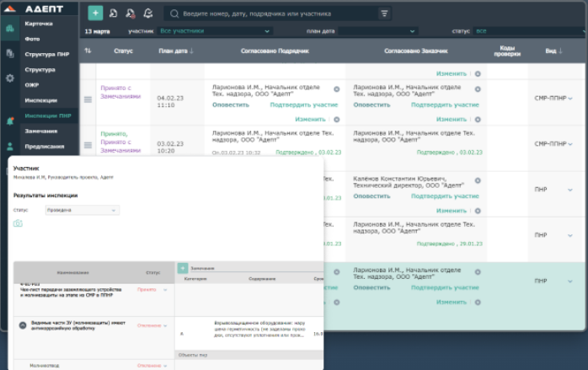
Task: Select Структура ПНР in the sidebar
Action: [44, 54]
